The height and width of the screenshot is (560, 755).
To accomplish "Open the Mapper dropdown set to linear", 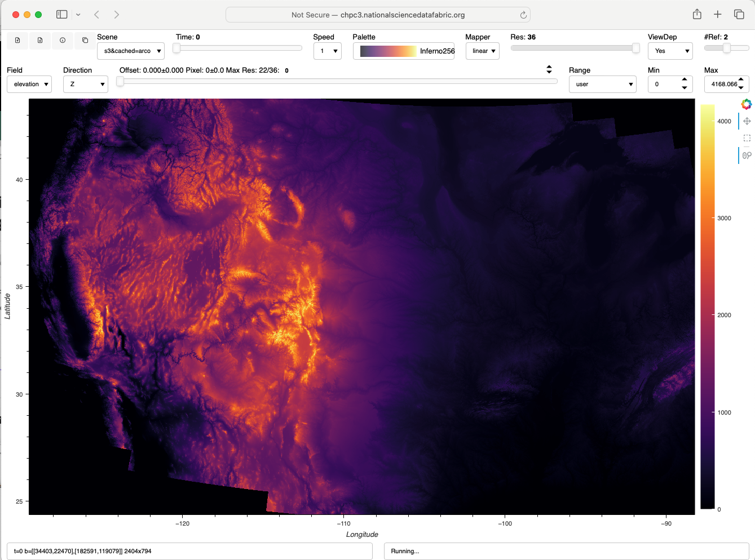I will pos(483,51).
